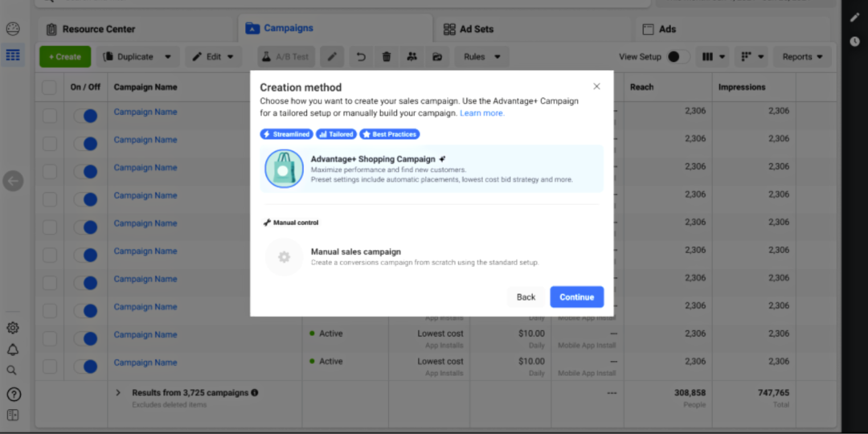Click the people audience icon in toolbar
Image resolution: width=868 pixels, height=434 pixels.
click(412, 57)
